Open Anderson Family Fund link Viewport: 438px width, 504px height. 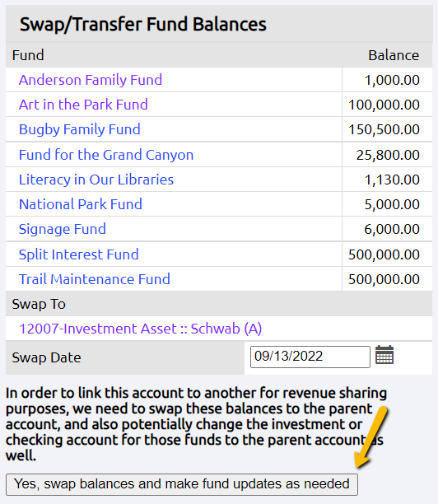pyautogui.click(x=91, y=80)
